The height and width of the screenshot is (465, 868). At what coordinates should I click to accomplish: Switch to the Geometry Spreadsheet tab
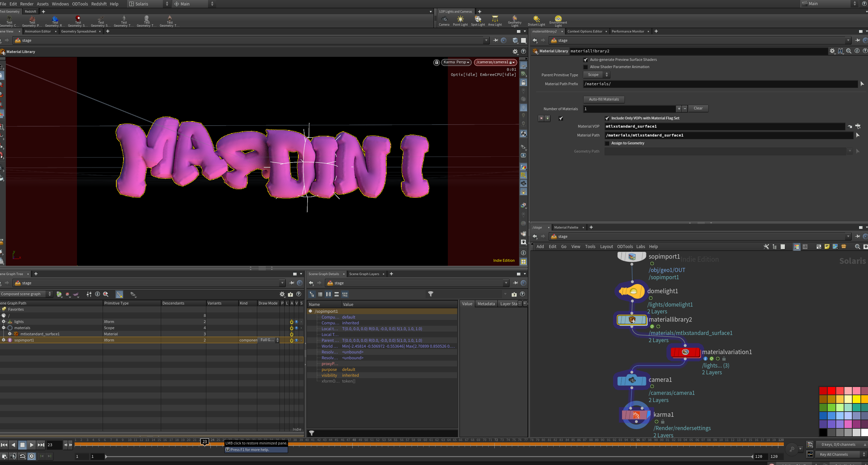tap(79, 31)
